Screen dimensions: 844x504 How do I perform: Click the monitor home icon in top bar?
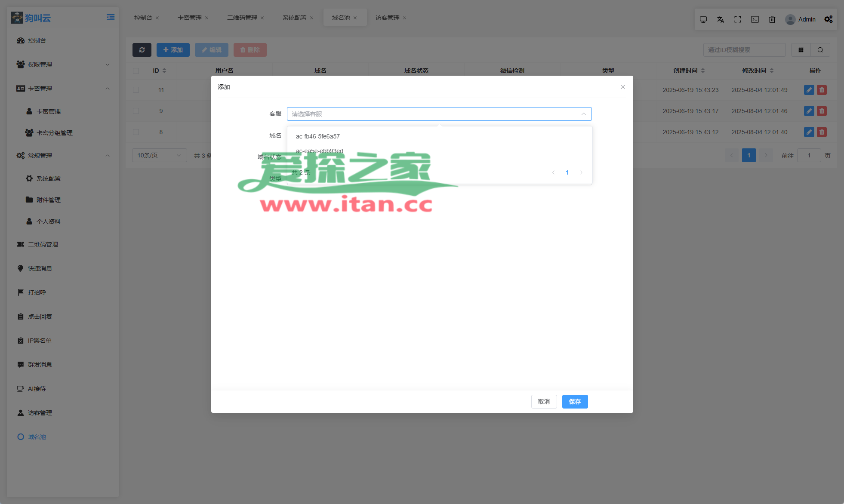703,19
